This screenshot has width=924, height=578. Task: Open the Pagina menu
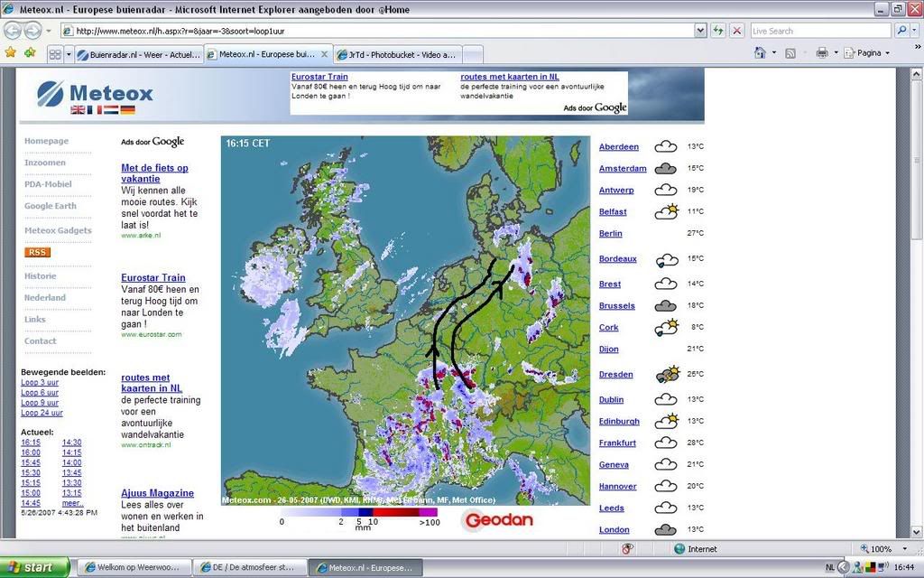[x=867, y=53]
